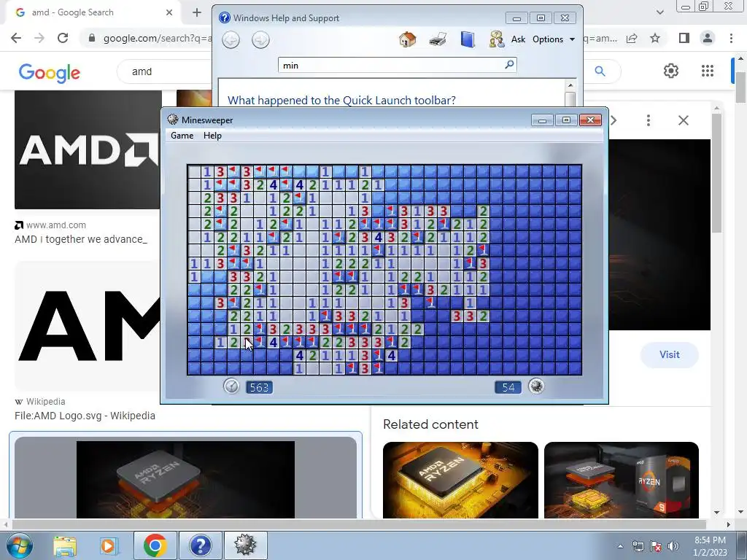Click the Minesweeper clock timer icon
Image resolution: width=747 pixels, height=560 pixels.
(x=231, y=386)
